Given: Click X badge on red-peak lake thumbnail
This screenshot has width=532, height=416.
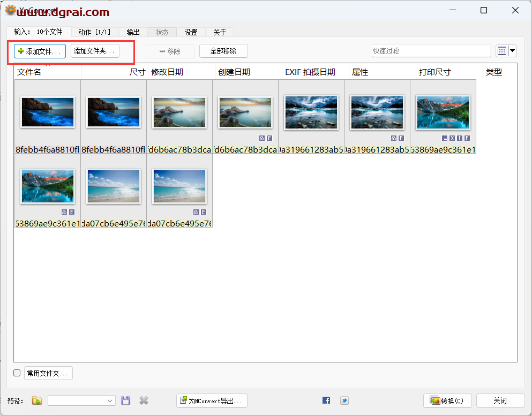Looking at the screenshot, I should click(452, 138).
